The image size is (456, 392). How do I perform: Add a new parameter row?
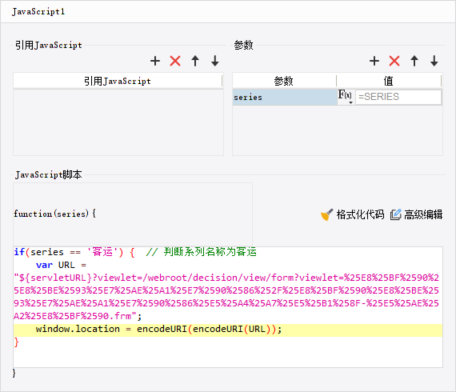(x=374, y=61)
